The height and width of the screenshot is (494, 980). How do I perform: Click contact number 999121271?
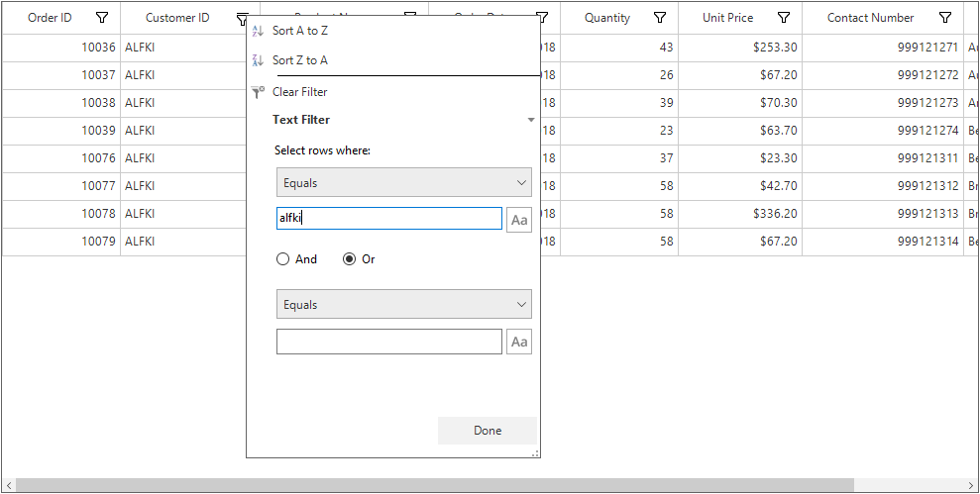pyautogui.click(x=883, y=48)
